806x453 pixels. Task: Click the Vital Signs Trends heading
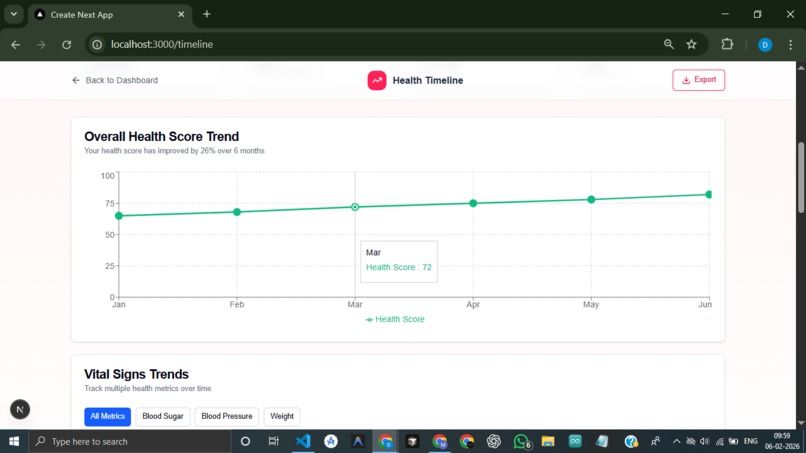tap(136, 374)
